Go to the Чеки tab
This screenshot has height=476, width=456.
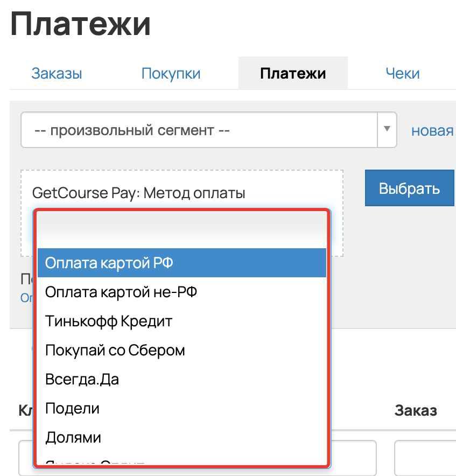pyautogui.click(x=403, y=73)
